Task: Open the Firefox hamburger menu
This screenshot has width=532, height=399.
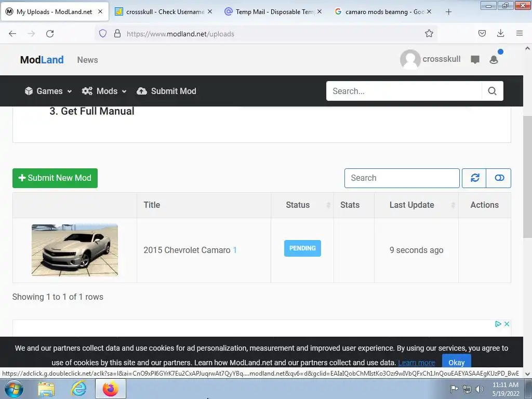Action: pyautogui.click(x=520, y=33)
